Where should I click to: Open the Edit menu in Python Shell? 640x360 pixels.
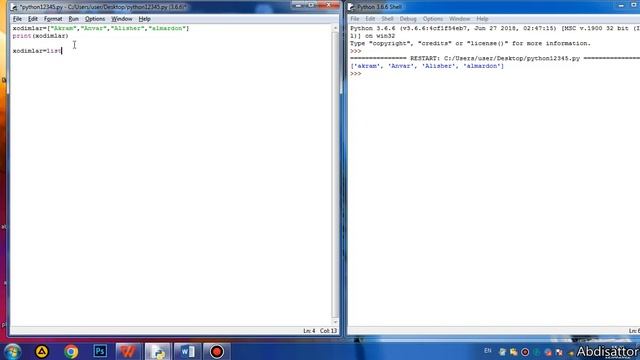(x=370, y=19)
